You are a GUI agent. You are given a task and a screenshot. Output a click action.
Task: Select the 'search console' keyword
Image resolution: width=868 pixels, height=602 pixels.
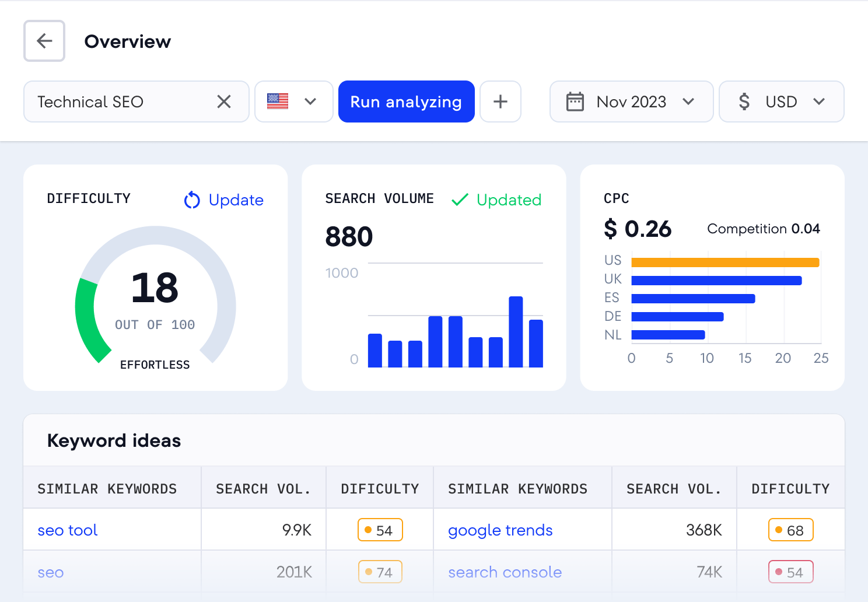click(x=505, y=572)
